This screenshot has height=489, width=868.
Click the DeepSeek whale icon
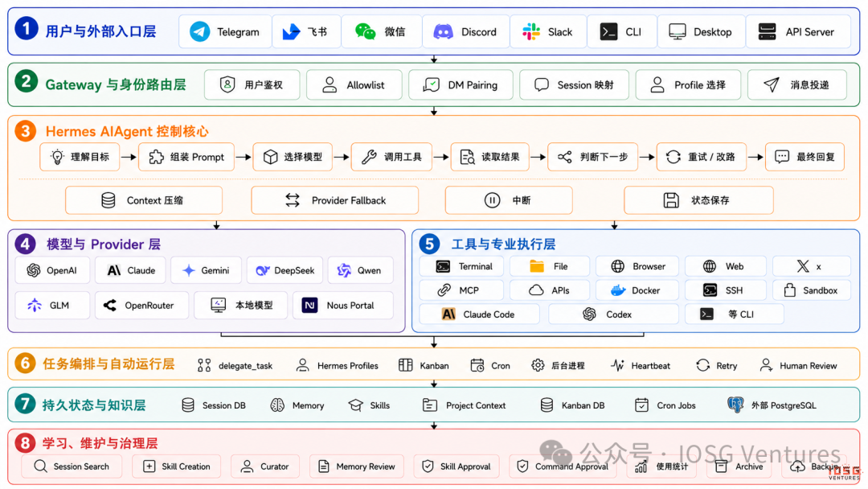coord(262,270)
